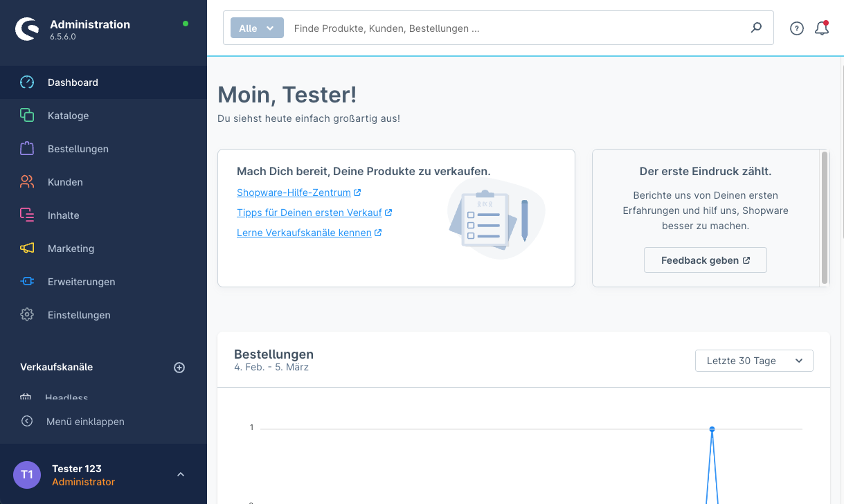
Task: Expand the Tester 123 user menu
Action: coord(180,475)
